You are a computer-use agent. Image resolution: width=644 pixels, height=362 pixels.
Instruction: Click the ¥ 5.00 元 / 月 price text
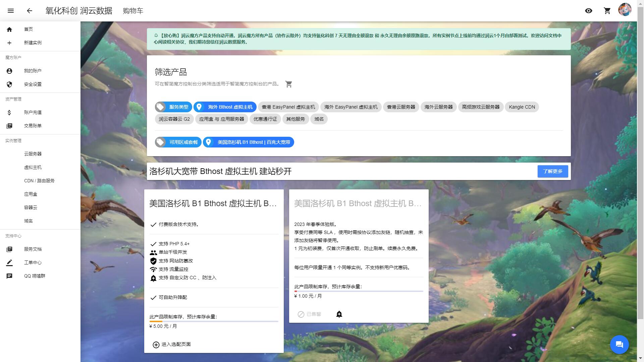coord(163,326)
